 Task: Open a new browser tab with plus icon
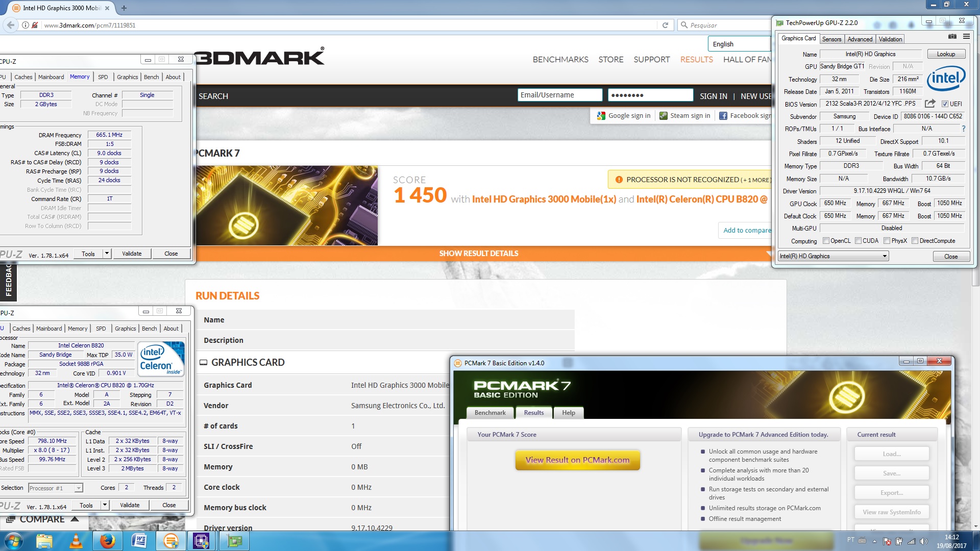click(124, 8)
